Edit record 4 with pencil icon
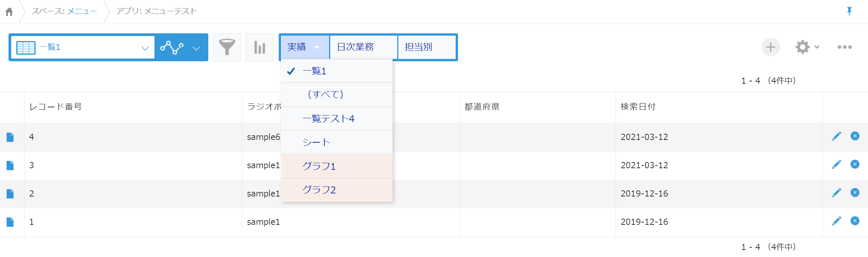Image resolution: width=868 pixels, height=257 pixels. [836, 136]
